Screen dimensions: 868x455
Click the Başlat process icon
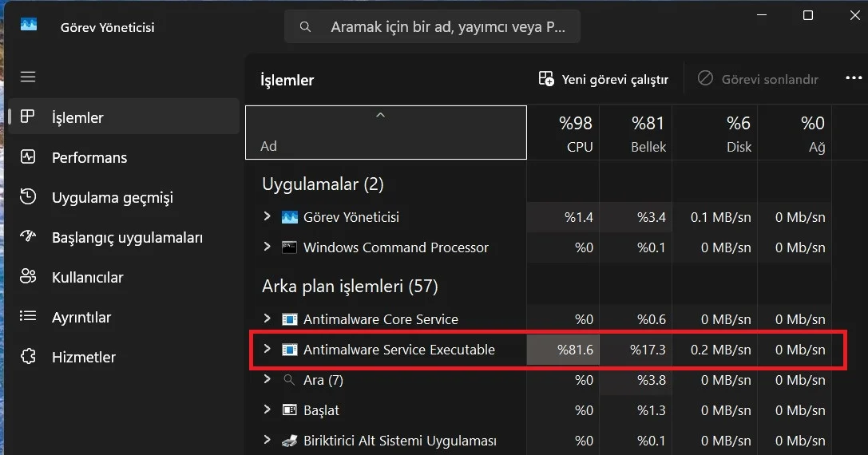point(290,410)
